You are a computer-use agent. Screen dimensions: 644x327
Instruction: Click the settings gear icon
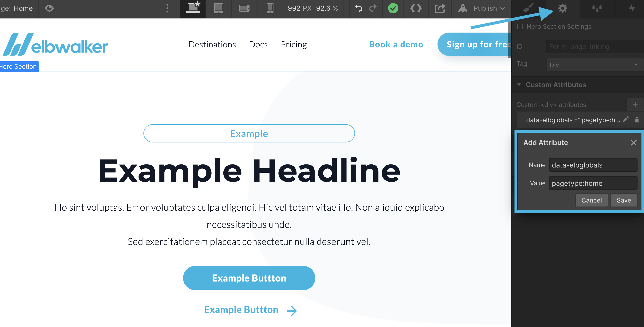(x=562, y=7)
